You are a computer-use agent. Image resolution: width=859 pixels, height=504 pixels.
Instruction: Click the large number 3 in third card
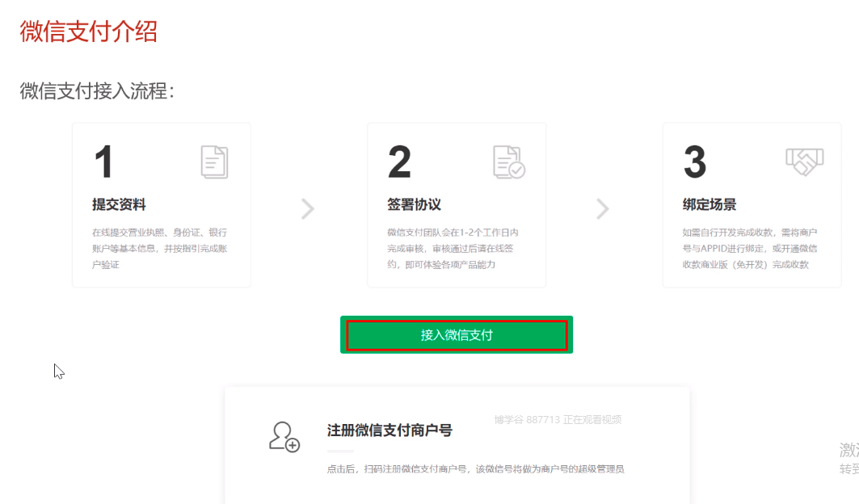(x=695, y=162)
